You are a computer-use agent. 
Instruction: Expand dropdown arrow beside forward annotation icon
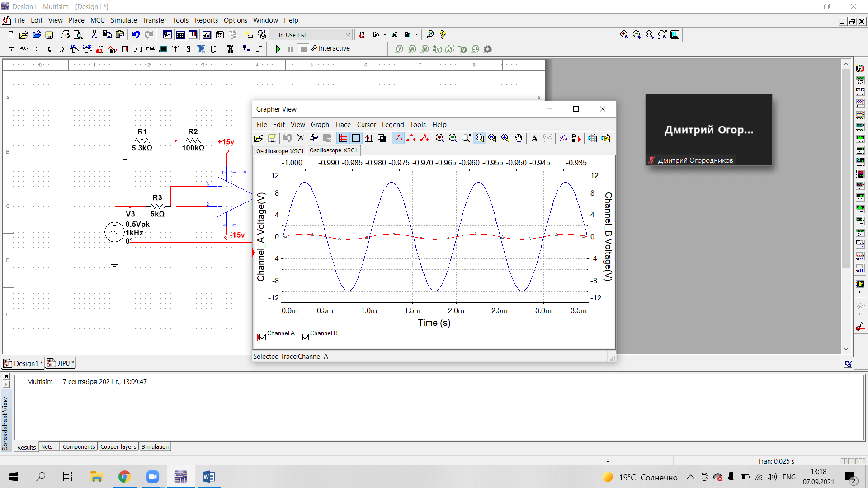(416, 35)
